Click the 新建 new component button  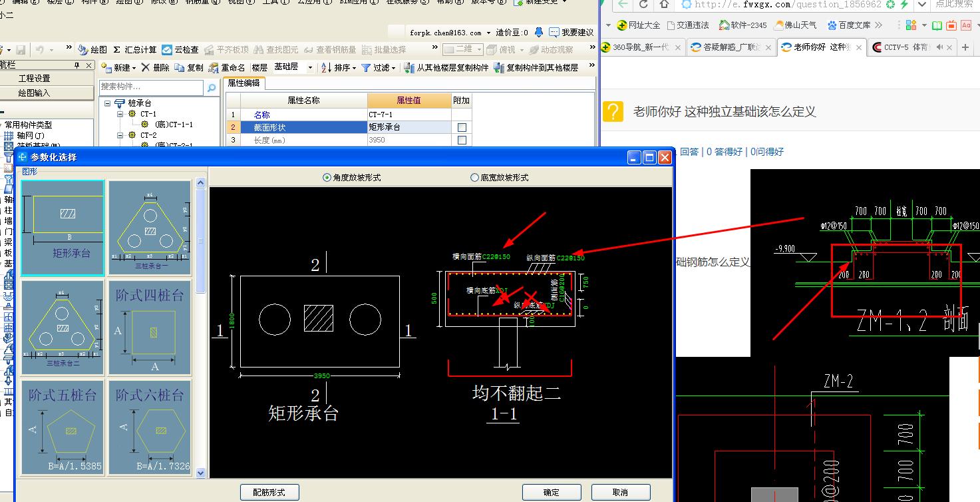(116, 68)
